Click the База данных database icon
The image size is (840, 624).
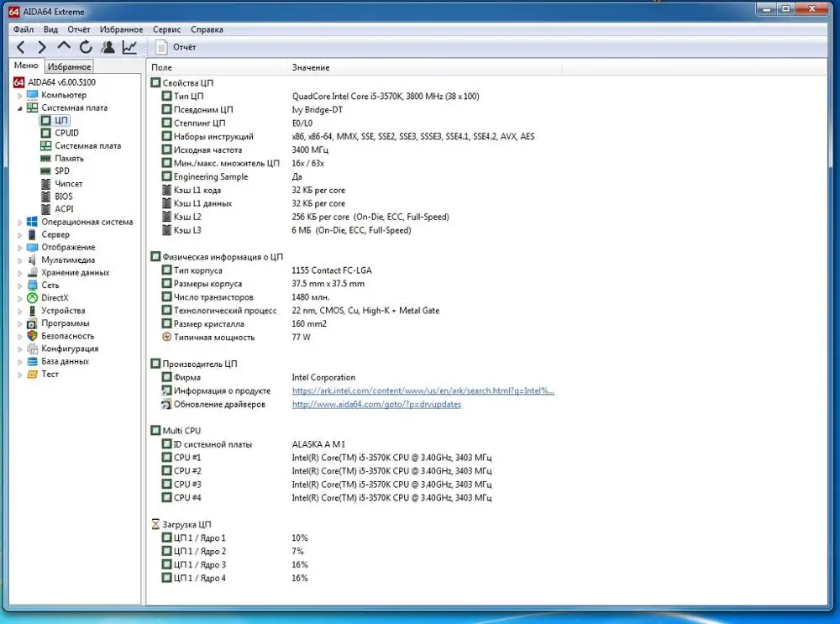(32, 361)
